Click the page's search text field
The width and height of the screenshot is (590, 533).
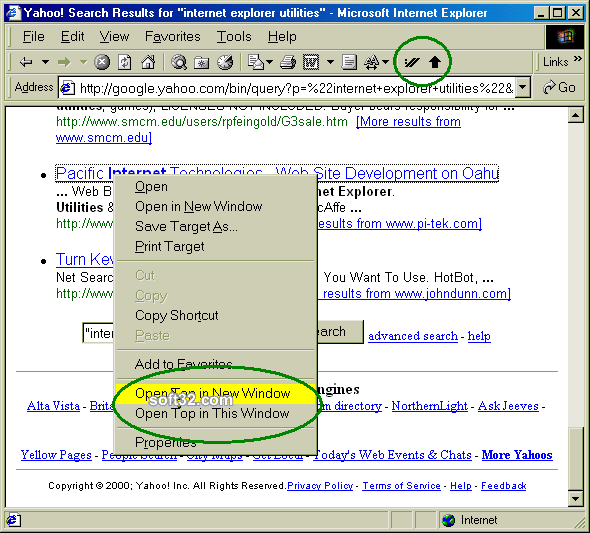(99, 333)
